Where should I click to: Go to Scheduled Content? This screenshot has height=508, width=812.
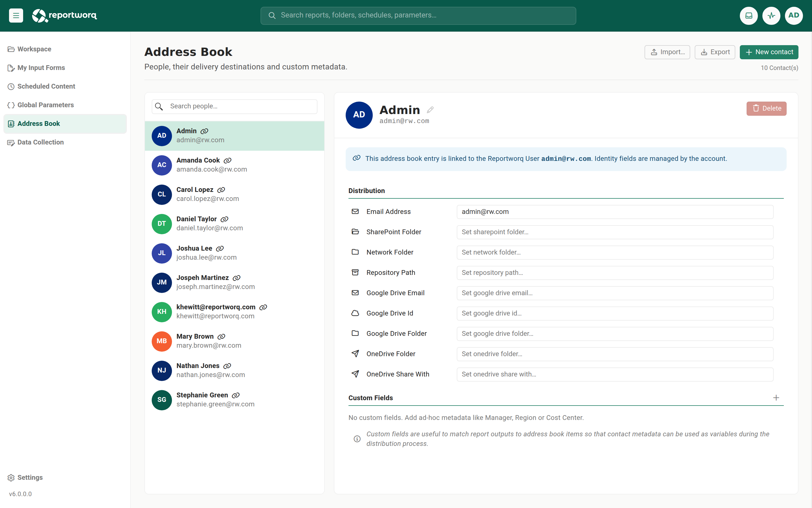click(x=65, y=86)
